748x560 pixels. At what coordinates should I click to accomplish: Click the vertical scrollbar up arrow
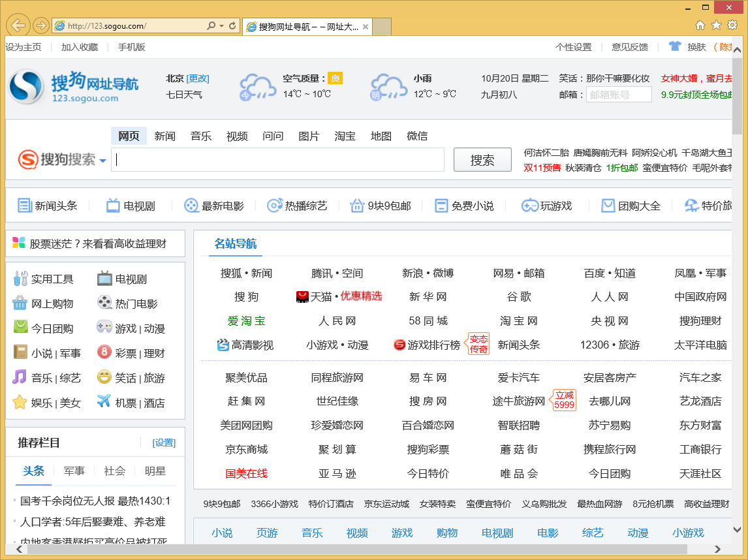click(x=738, y=50)
